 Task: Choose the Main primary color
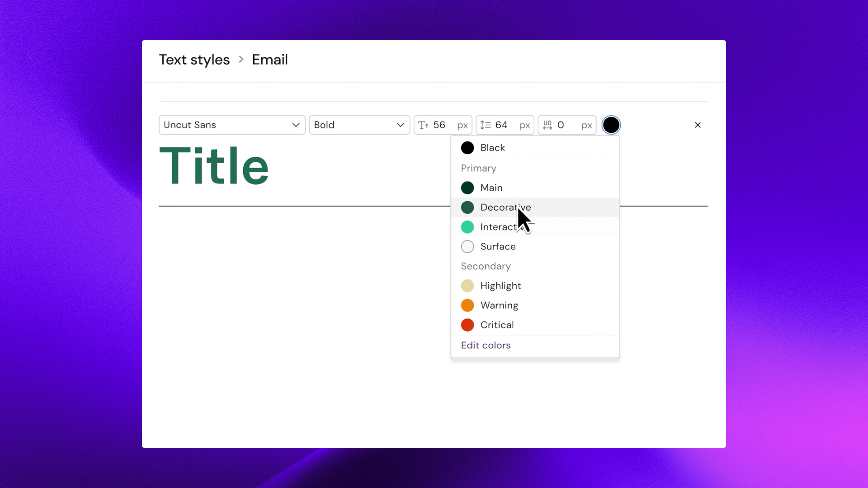click(x=491, y=188)
